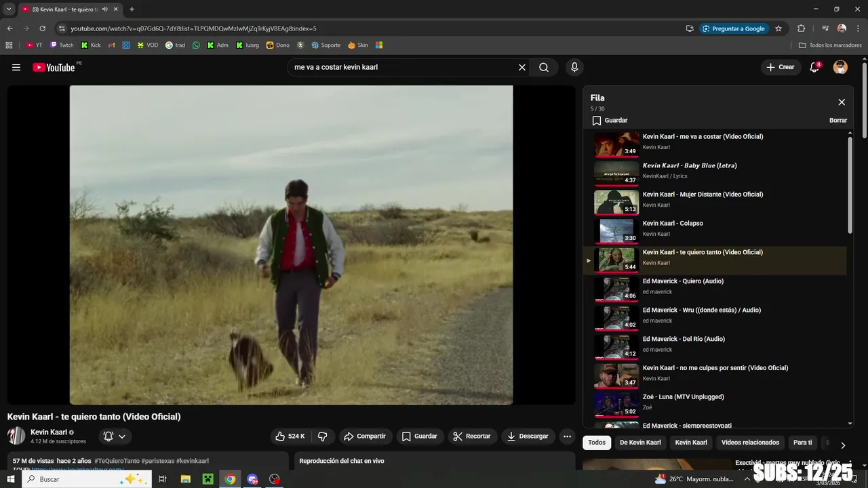Open YouTube notifications bell
The width and height of the screenshot is (868, 488).
point(814,67)
